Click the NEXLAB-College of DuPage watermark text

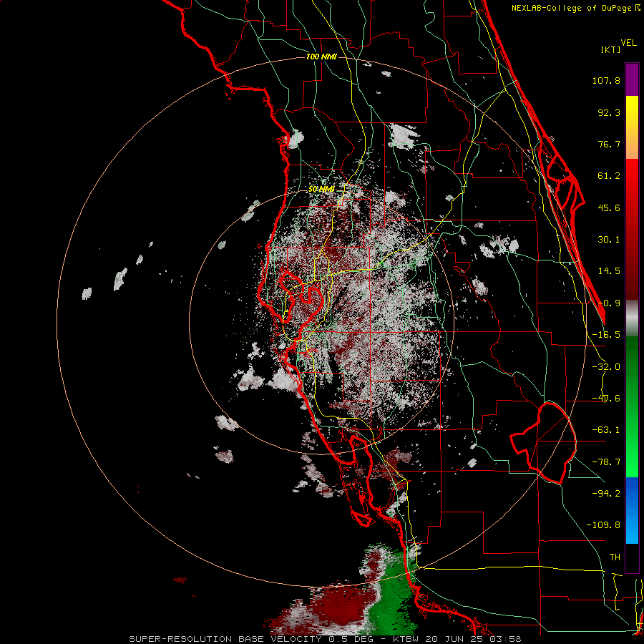(x=575, y=8)
